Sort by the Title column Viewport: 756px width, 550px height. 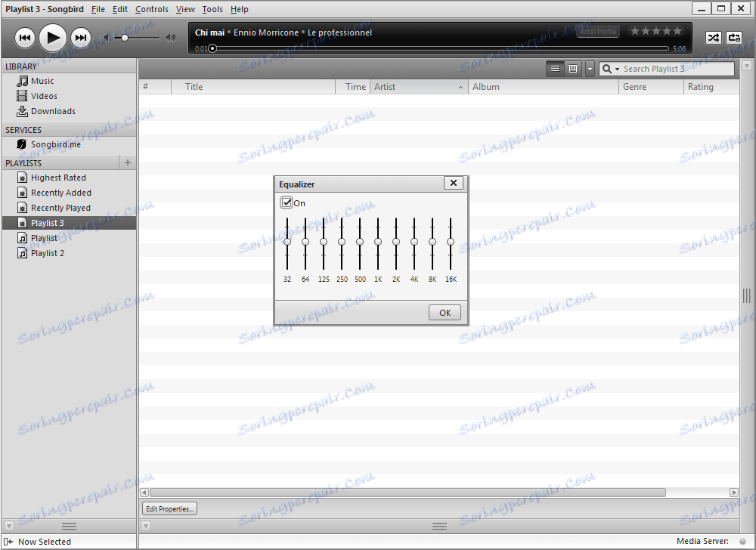point(253,87)
